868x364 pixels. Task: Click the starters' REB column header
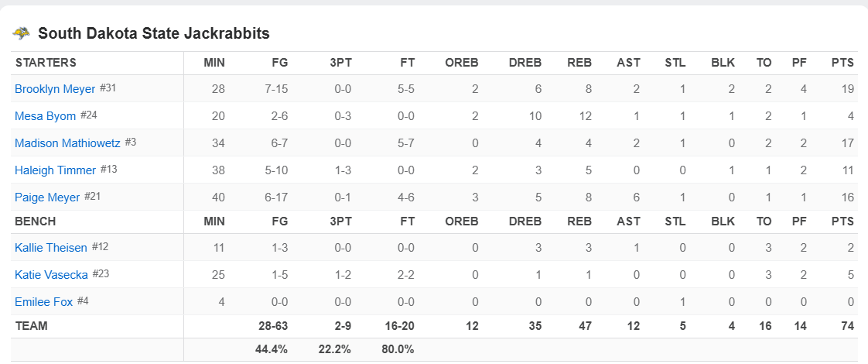pos(579,63)
